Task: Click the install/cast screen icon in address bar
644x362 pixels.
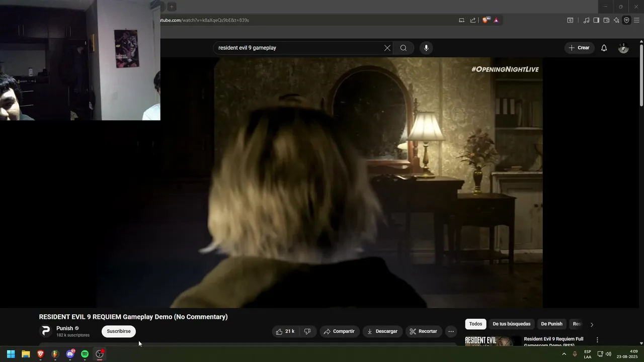Action: coord(461,20)
